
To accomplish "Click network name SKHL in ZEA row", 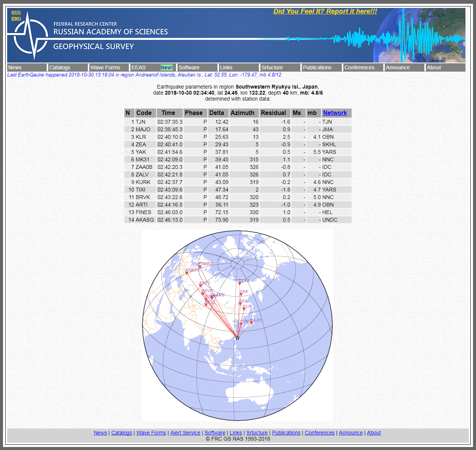I will click(329, 144).
